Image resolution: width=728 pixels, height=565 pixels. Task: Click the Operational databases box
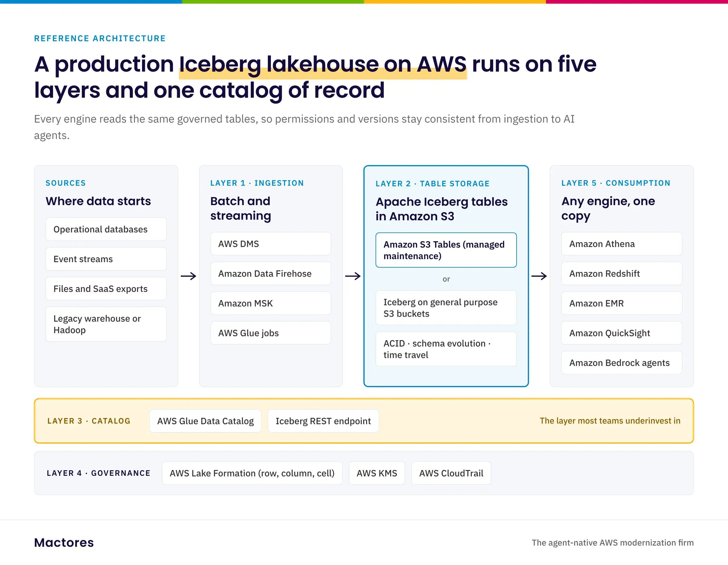point(106,229)
